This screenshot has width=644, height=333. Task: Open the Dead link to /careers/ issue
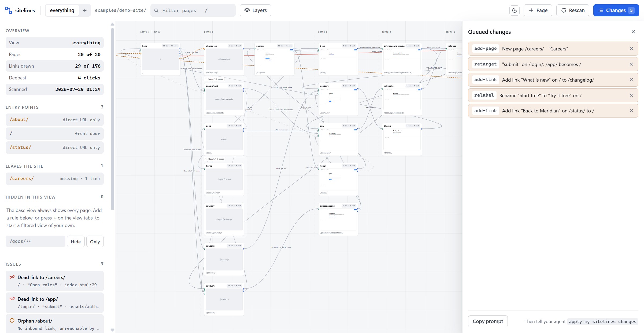[54, 281]
